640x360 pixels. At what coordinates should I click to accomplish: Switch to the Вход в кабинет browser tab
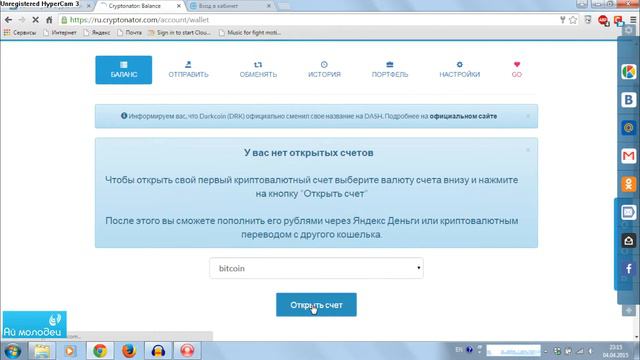[x=229, y=6]
